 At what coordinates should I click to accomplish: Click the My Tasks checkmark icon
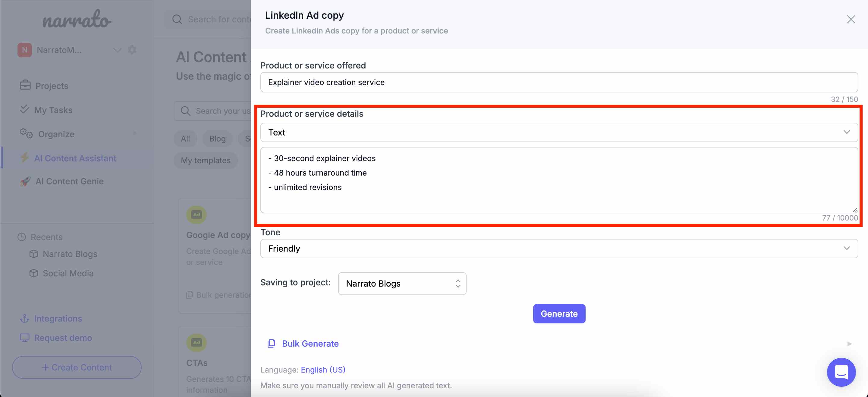click(x=24, y=109)
